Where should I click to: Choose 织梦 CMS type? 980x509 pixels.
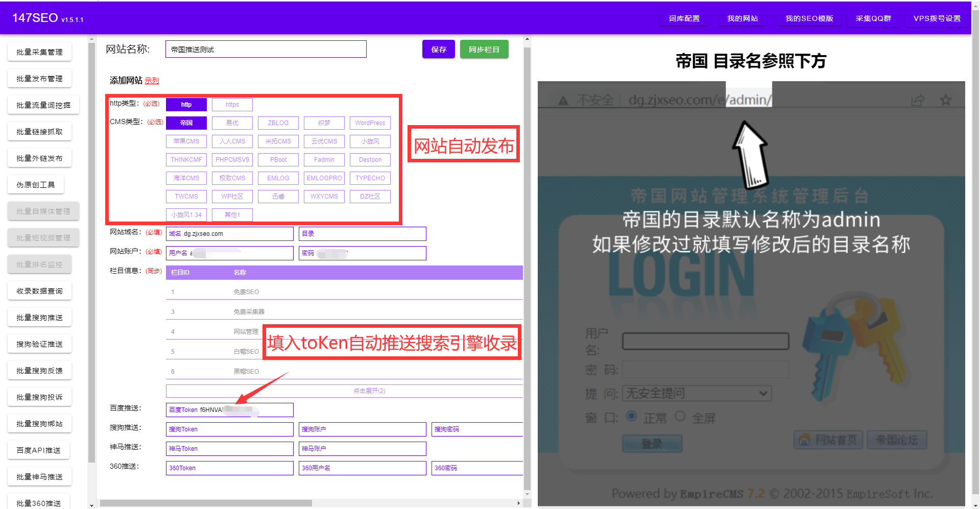click(324, 123)
